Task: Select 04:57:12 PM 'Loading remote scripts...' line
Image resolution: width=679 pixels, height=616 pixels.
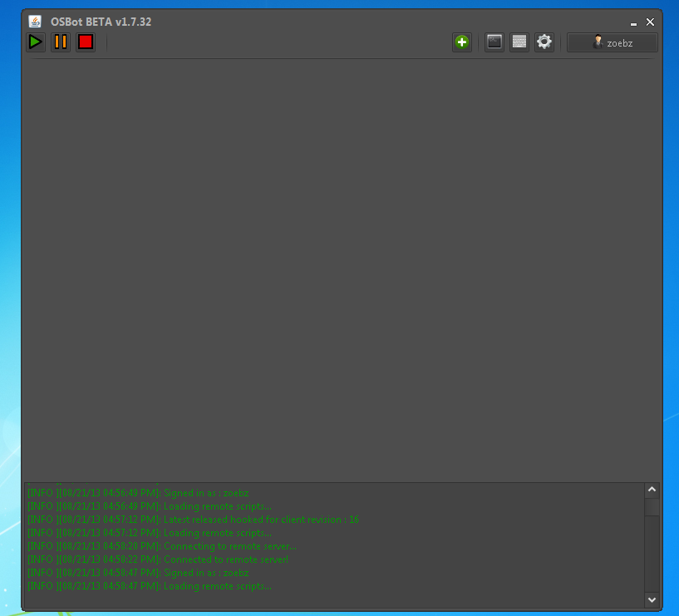Action: 150,533
